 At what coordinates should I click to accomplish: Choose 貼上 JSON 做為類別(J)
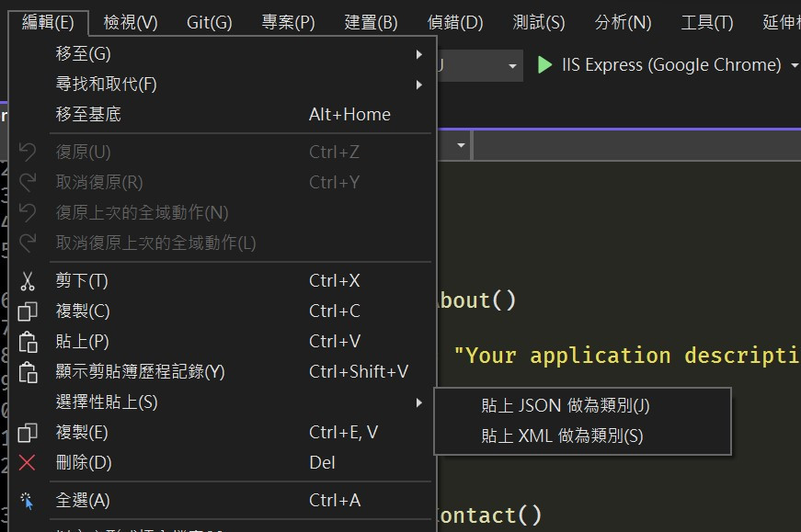[582, 405]
